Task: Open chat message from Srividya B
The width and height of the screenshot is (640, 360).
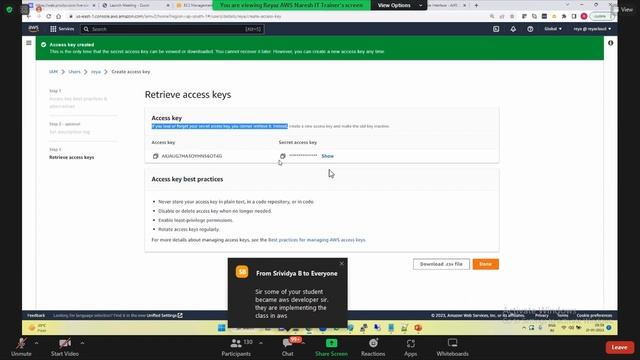Action: click(288, 293)
